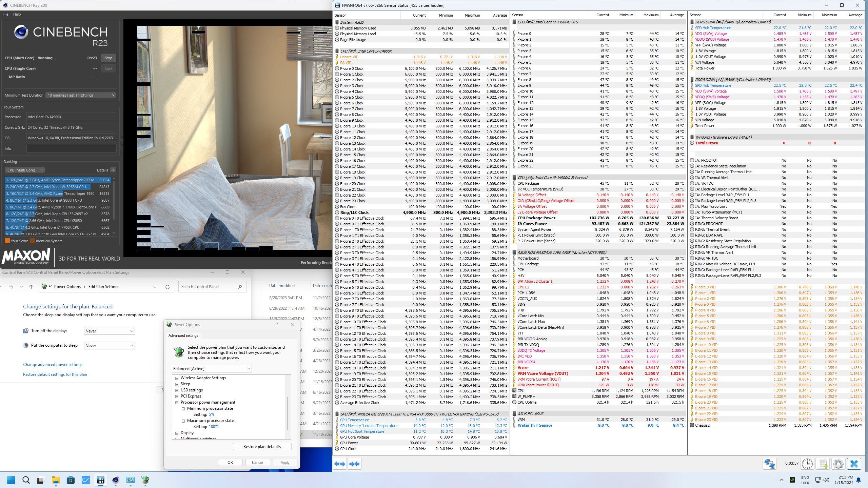868x488 pixels.
Task: Open volume control in system tray
Action: pyautogui.click(x=826, y=480)
